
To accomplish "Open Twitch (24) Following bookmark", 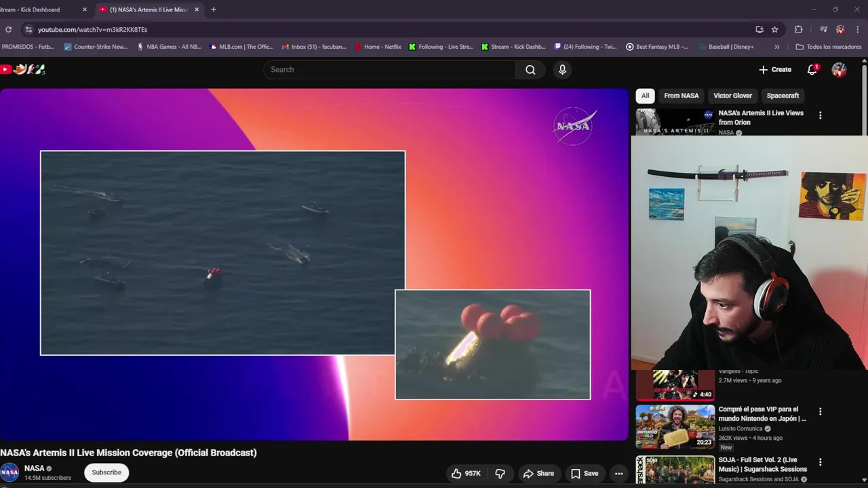I will click(585, 47).
